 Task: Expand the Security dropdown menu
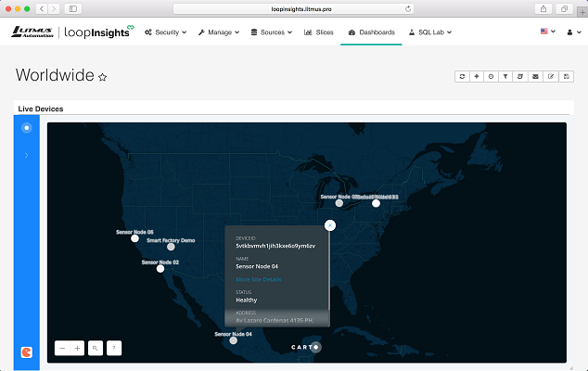(165, 32)
